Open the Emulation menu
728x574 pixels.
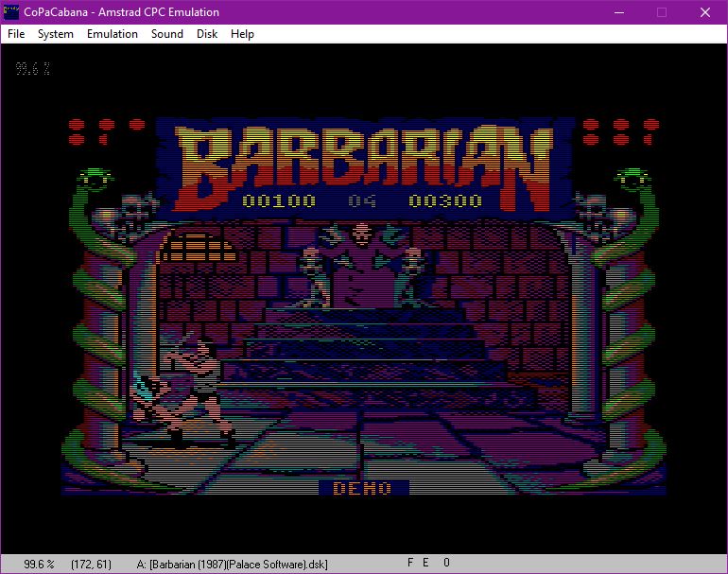point(113,34)
